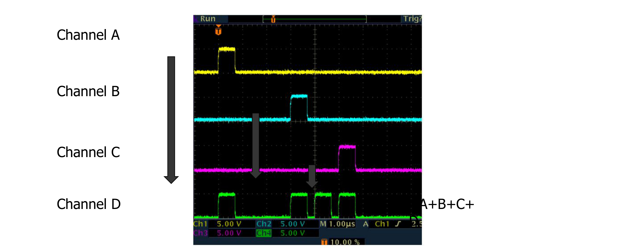Click the A Ch1 trigger source readout
This screenshot has width=644, height=251.
[x=376, y=224]
